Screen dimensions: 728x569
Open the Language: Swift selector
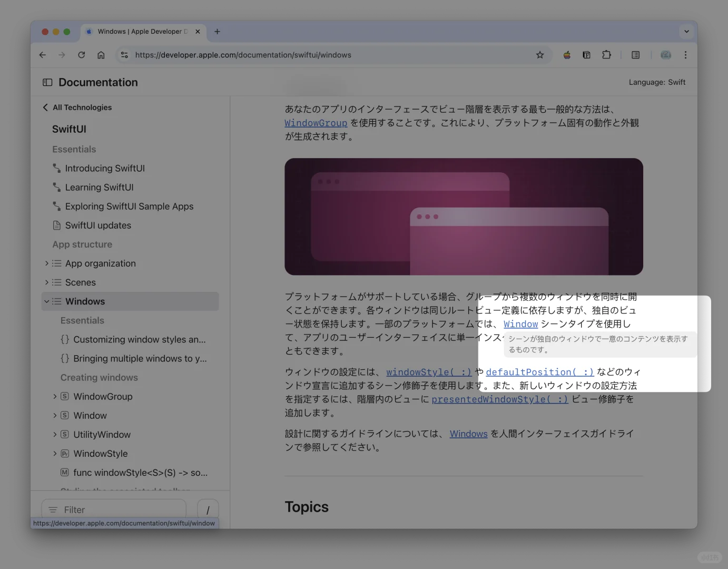pos(657,82)
